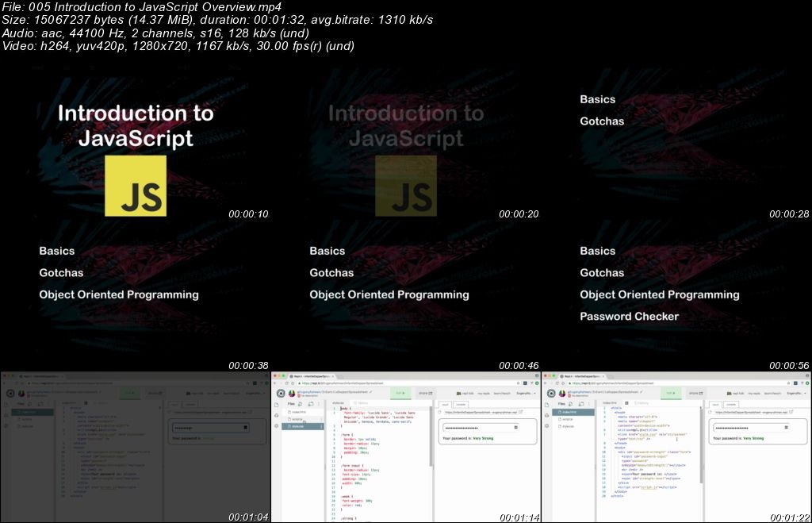Click the open-in-new-tab icon in the 00:01:22 frame preview

(791, 412)
